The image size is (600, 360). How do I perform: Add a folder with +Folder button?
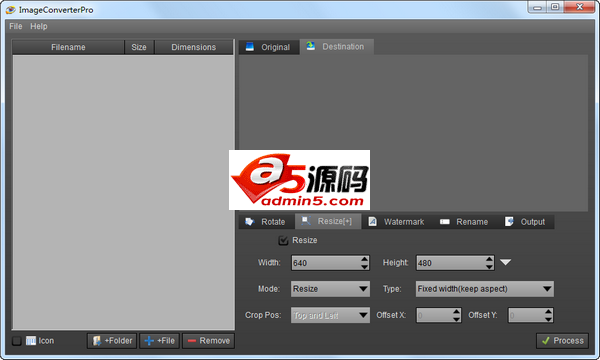coord(112,340)
